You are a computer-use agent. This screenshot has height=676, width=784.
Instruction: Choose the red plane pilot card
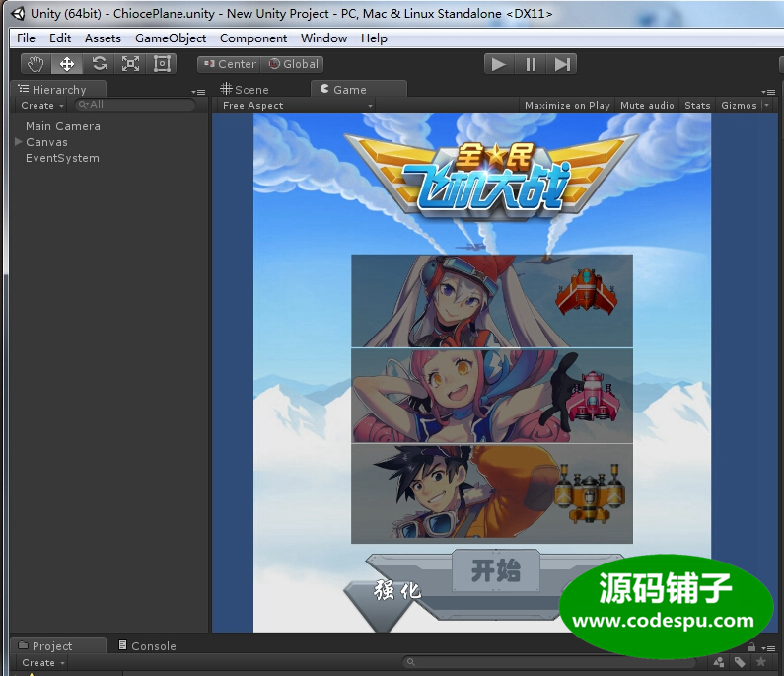(x=492, y=301)
